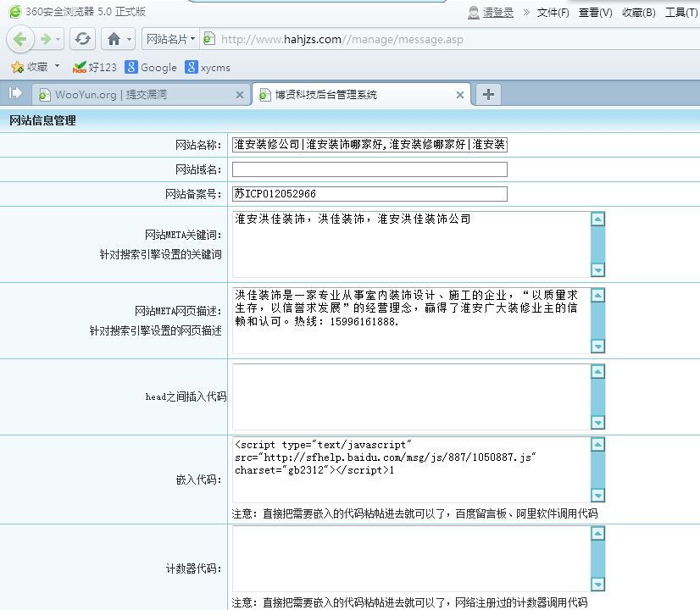Open the 文件(F) menu
This screenshot has width=700, height=610.
pyautogui.click(x=553, y=13)
